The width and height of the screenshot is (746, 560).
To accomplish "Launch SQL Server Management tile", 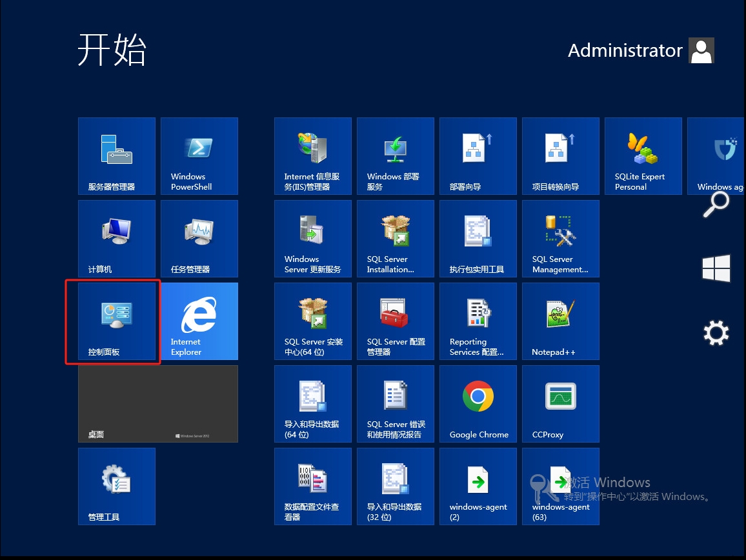I will tap(560, 238).
